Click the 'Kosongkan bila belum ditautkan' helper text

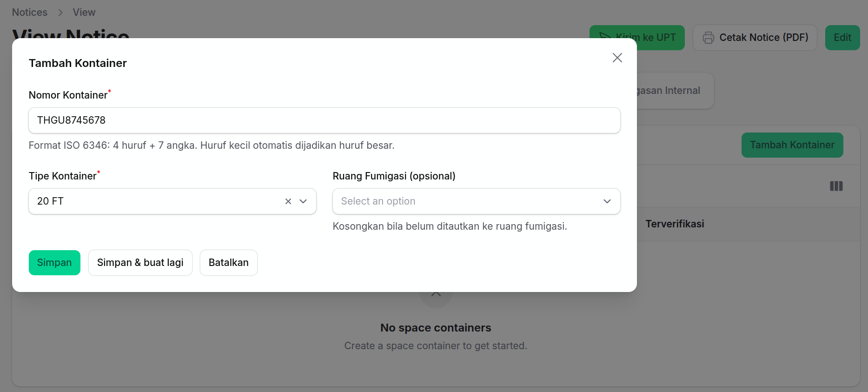click(x=450, y=226)
